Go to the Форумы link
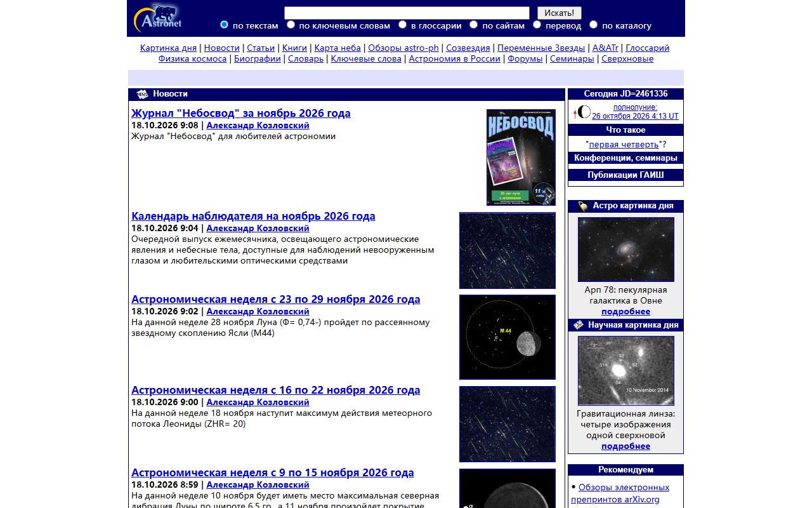 (x=525, y=58)
